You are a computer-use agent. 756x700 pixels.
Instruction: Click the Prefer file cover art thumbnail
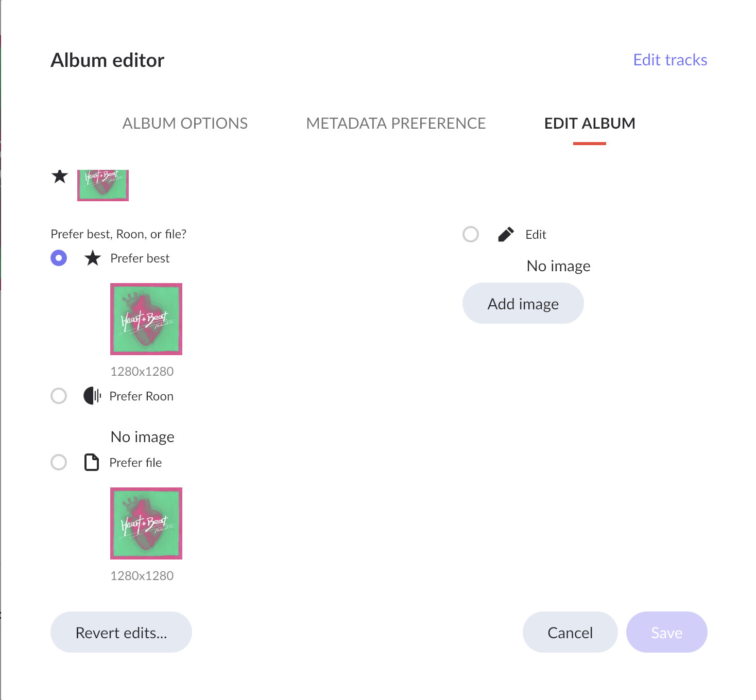[146, 523]
